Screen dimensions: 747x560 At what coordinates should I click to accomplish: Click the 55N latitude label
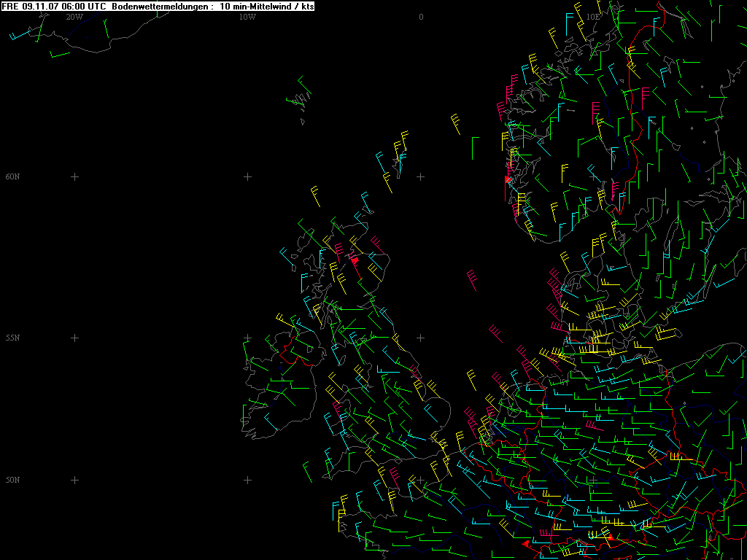[x=12, y=338]
